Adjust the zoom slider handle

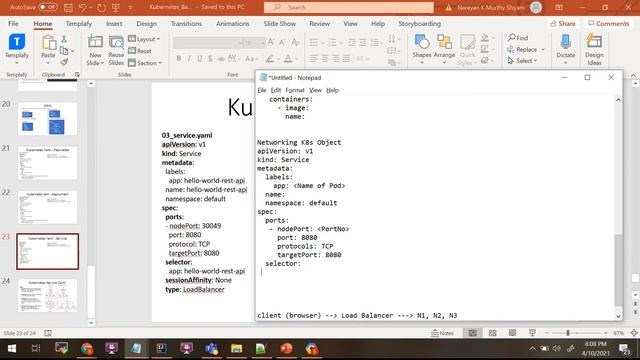[x=567, y=333]
